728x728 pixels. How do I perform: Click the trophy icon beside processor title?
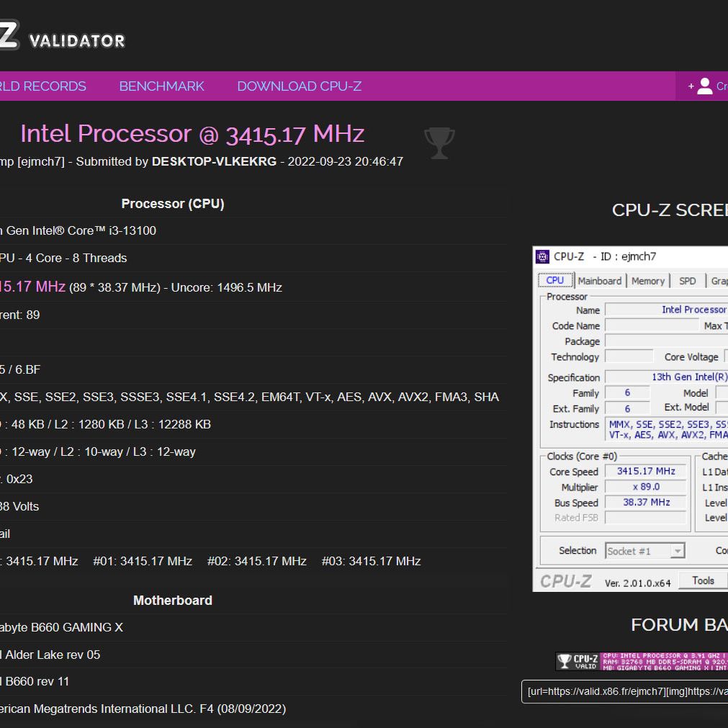439,143
